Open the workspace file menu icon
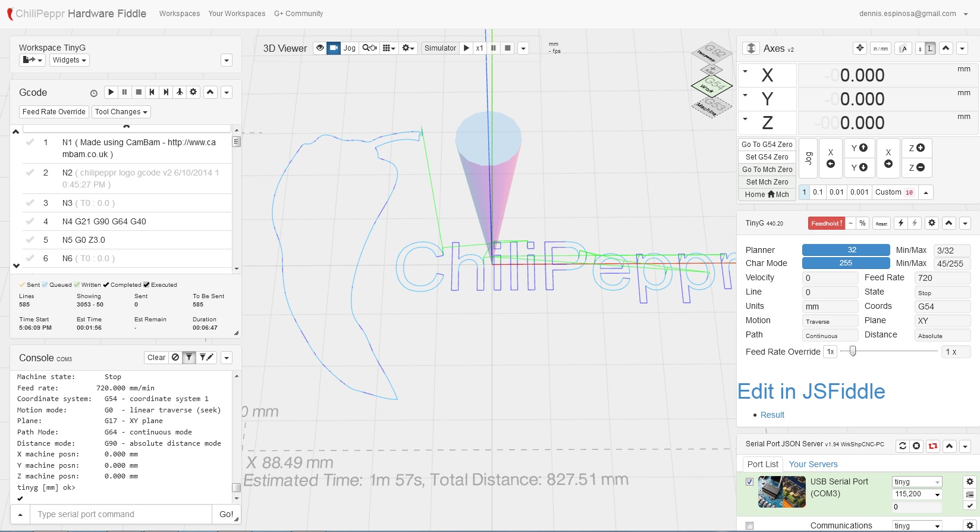 pos(32,60)
